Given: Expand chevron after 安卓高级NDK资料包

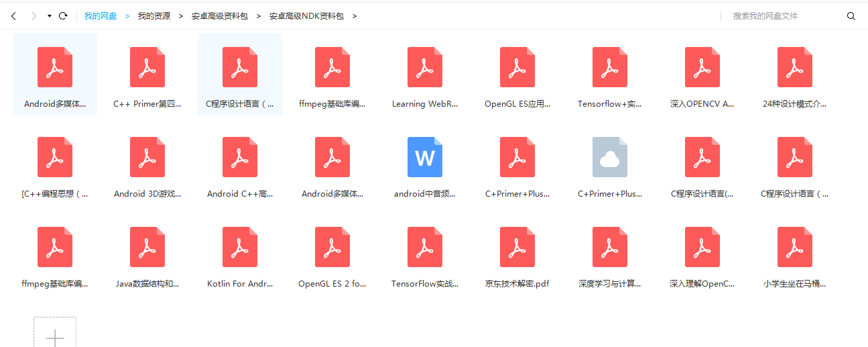Looking at the screenshot, I should click(355, 16).
